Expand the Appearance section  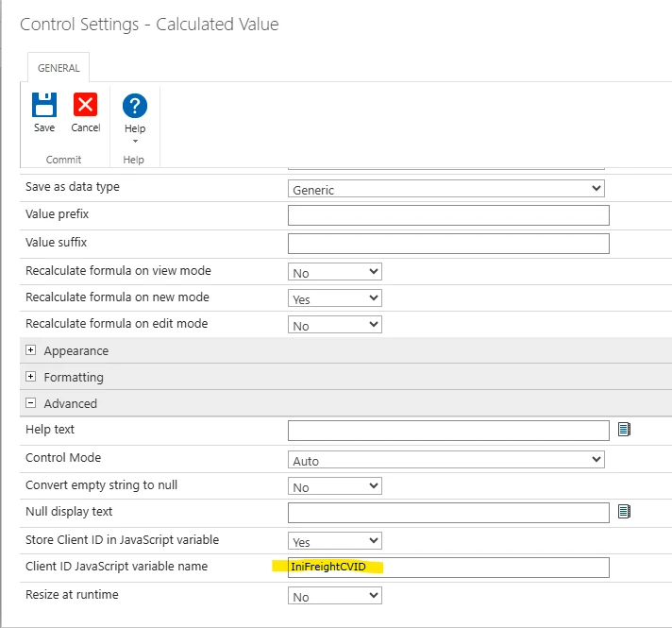31,350
